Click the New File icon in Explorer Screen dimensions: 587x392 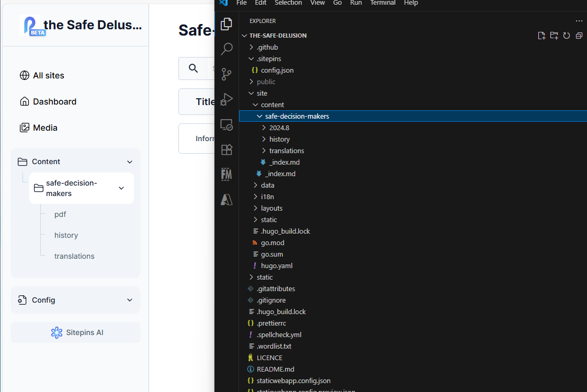541,36
